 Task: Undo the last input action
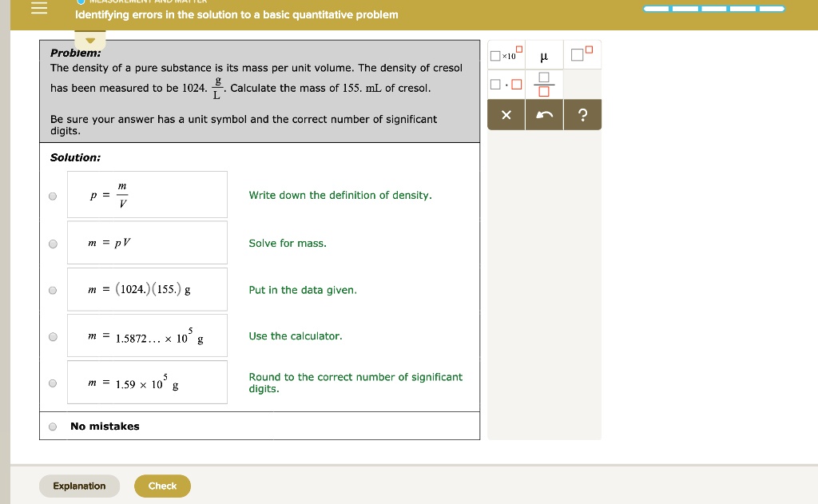[x=544, y=114]
